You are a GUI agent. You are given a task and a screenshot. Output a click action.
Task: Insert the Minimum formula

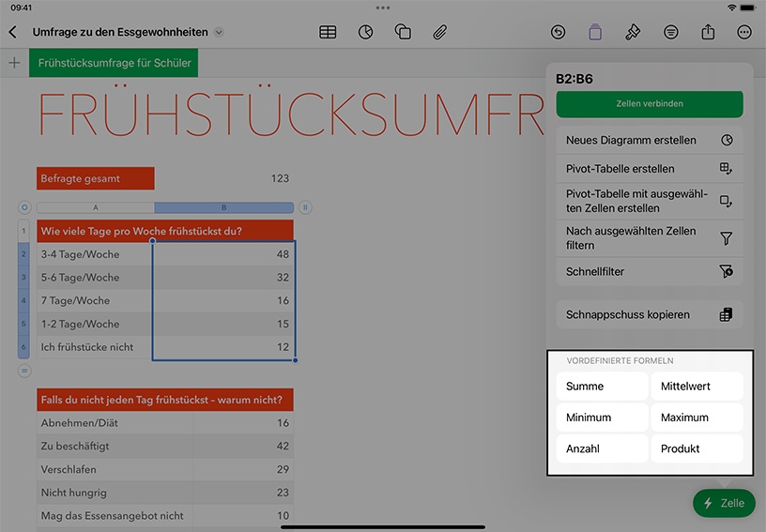[603, 418]
